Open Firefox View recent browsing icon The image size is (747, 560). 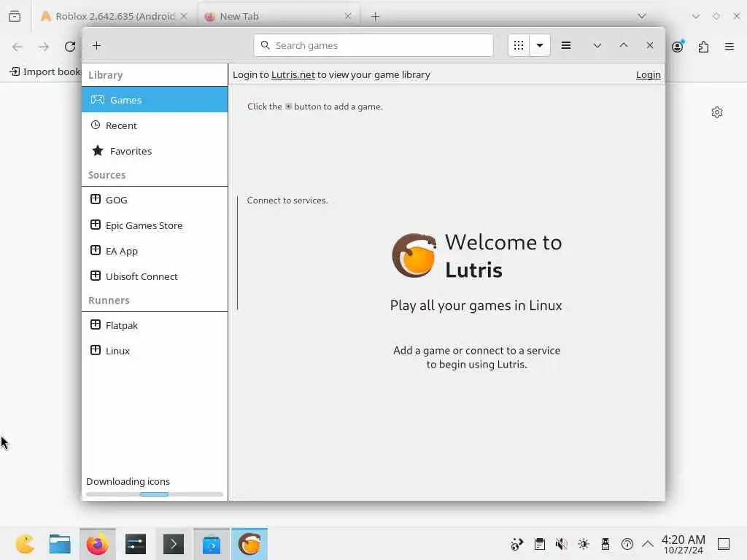(x=15, y=16)
